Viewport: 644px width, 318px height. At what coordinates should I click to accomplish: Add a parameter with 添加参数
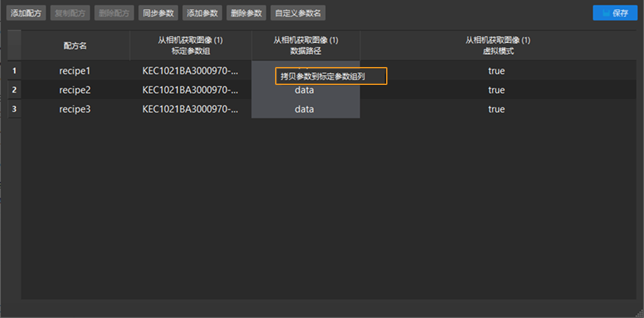(202, 13)
